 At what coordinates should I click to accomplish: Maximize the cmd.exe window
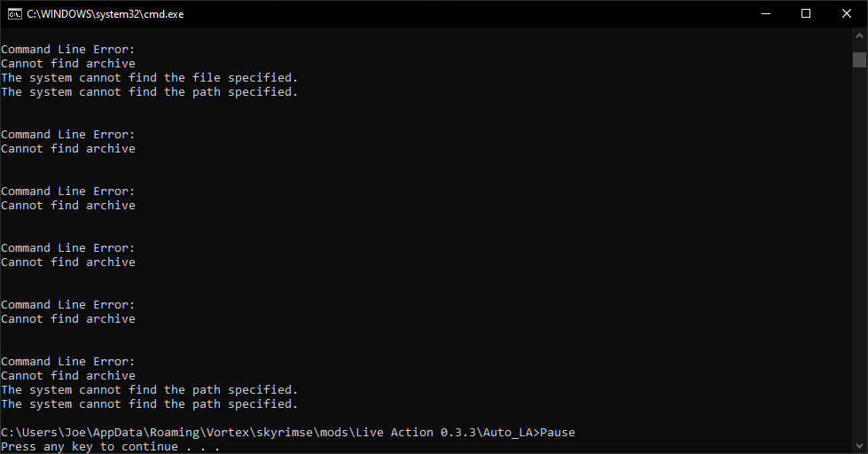tap(806, 14)
